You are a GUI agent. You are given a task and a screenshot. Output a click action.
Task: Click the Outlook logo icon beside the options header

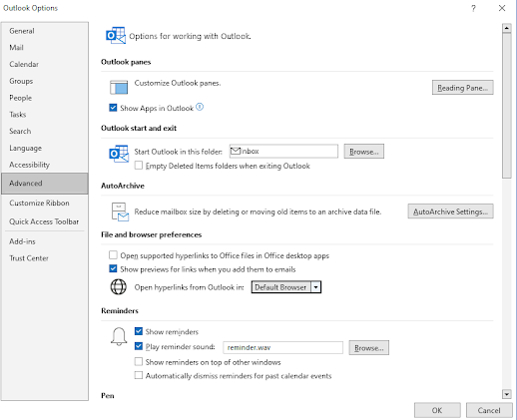[116, 35]
